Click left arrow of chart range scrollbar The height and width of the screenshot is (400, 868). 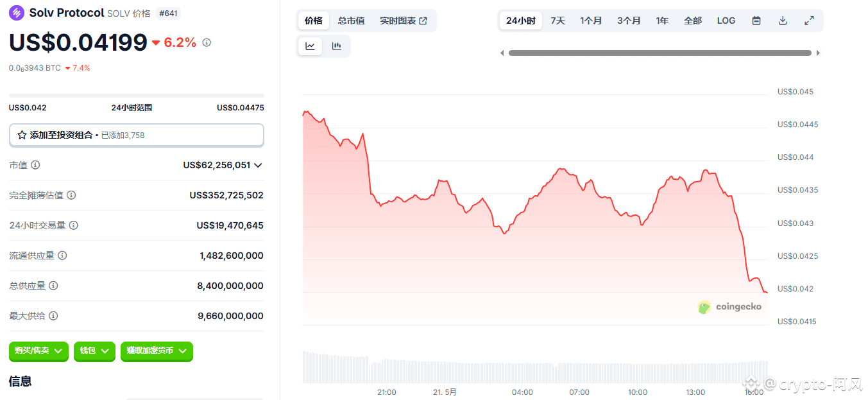502,53
